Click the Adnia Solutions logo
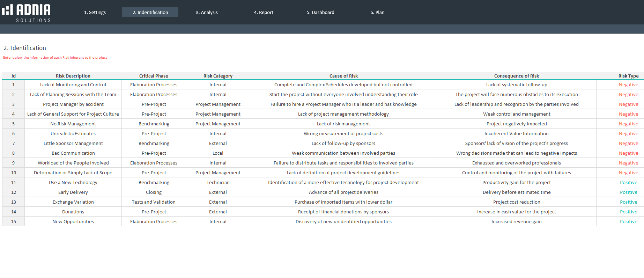 [x=27, y=13]
